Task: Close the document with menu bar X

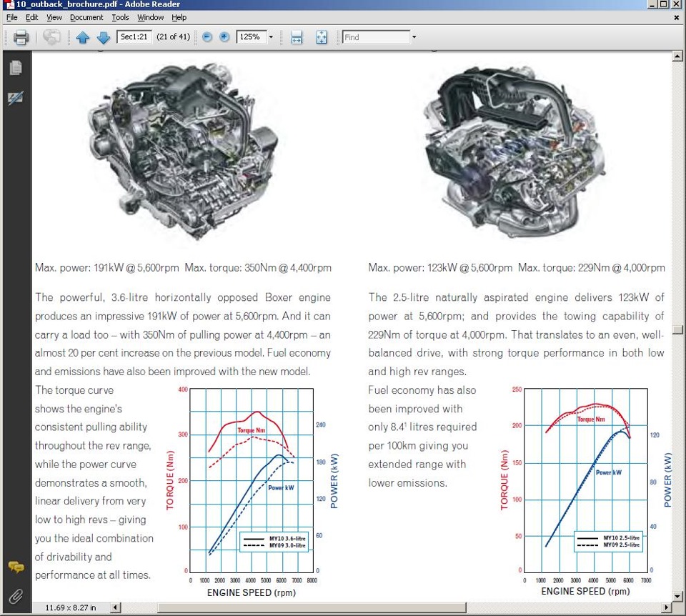Action: [x=677, y=18]
